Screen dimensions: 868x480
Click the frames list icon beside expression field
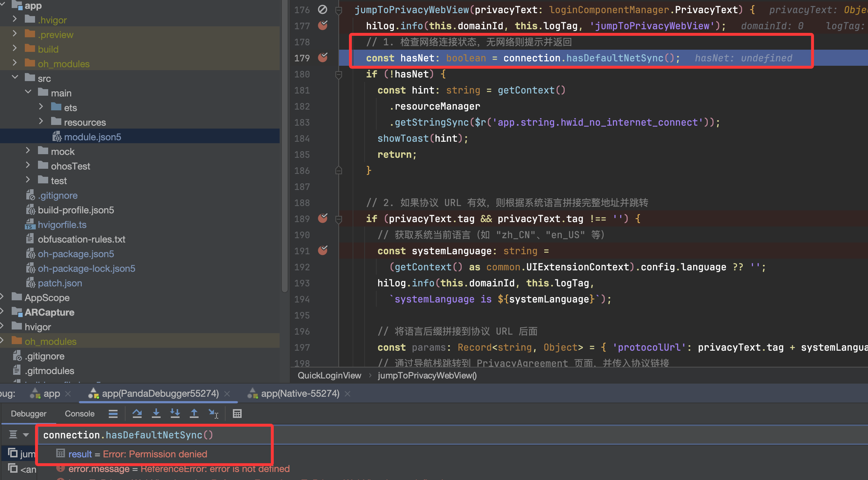[x=13, y=434]
